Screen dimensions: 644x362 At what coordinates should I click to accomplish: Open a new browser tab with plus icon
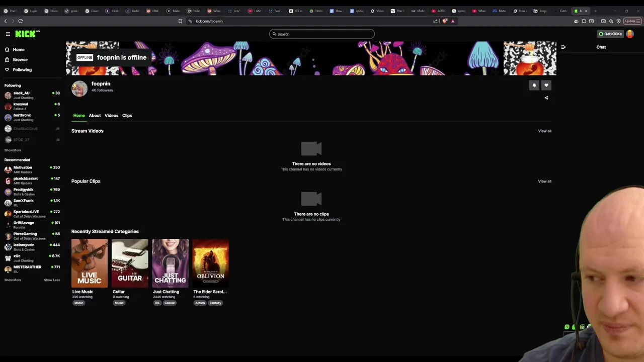[x=596, y=11]
